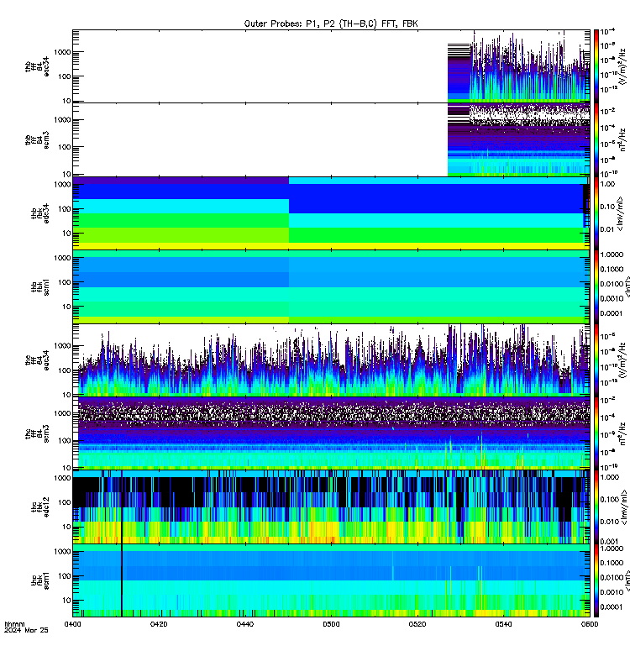Click the '<|mV/m|>' unit label of the thb edc34 color bar
This screenshot has height=672, width=630.
click(621, 214)
